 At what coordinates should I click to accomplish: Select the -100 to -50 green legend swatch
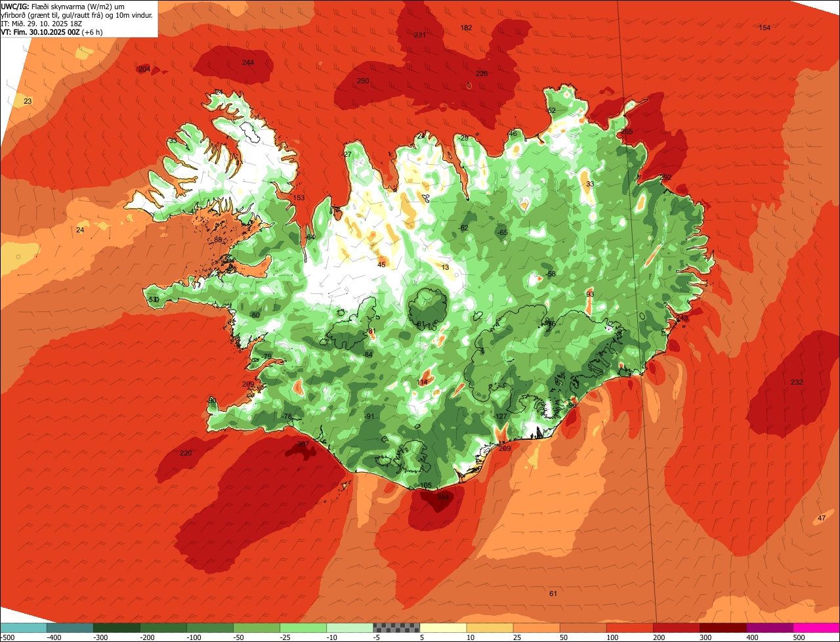click(x=210, y=628)
